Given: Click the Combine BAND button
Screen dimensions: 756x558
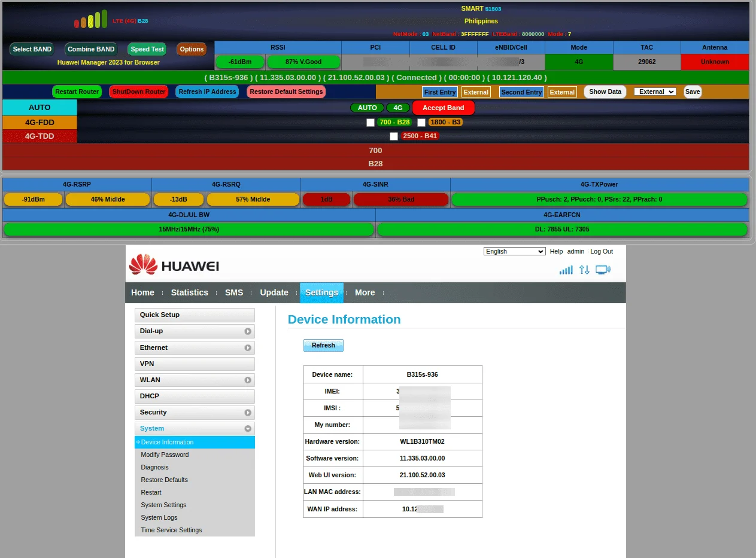Looking at the screenshot, I should [x=90, y=49].
